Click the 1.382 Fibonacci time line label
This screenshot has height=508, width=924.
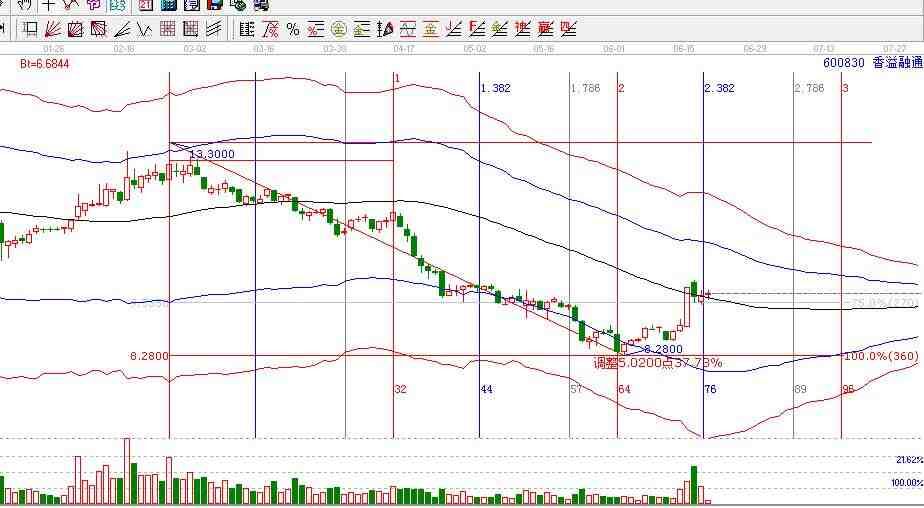point(495,89)
